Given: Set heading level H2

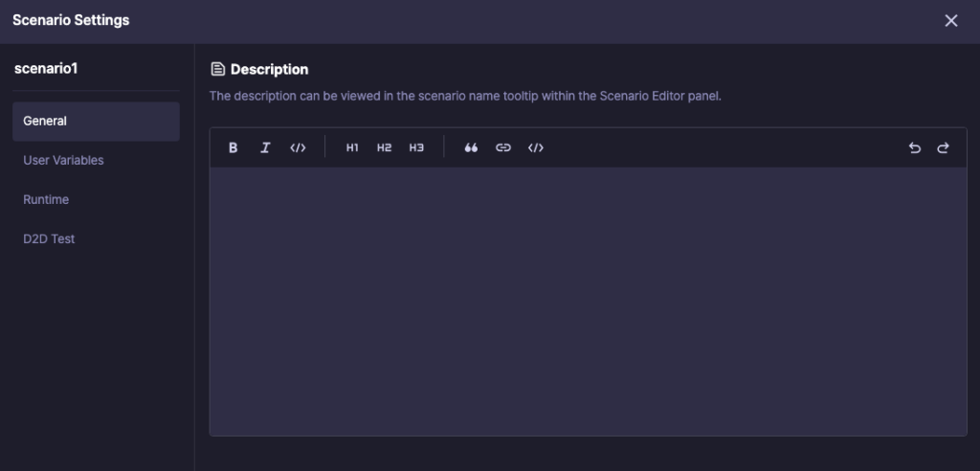Looking at the screenshot, I should (x=384, y=147).
